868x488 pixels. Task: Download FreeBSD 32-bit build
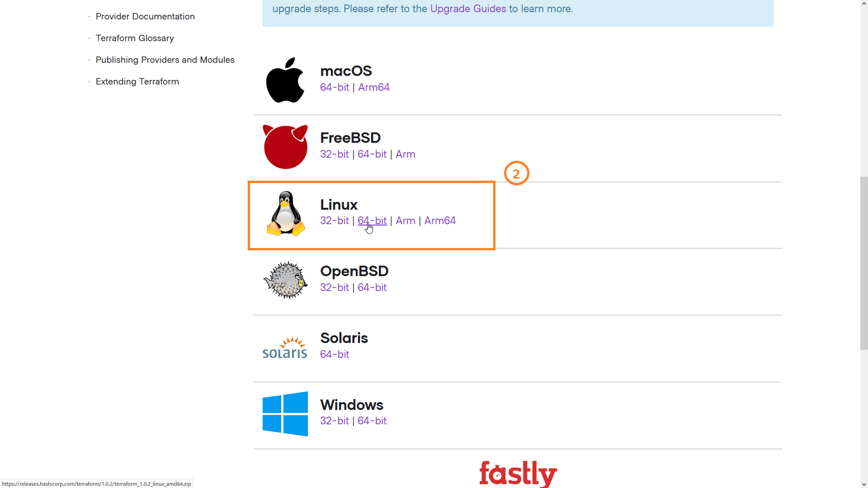335,154
